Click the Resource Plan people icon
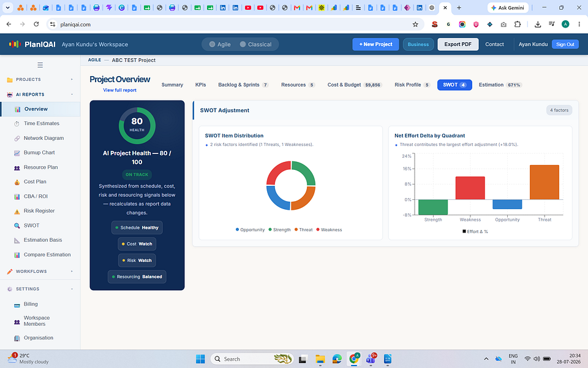The image size is (588, 368). point(17,167)
